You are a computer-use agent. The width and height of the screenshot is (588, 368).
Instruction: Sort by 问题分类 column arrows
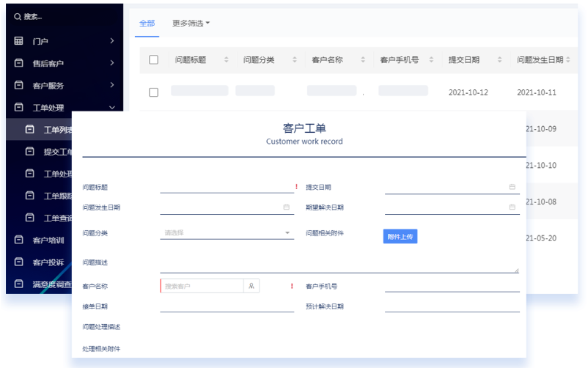[x=295, y=59]
